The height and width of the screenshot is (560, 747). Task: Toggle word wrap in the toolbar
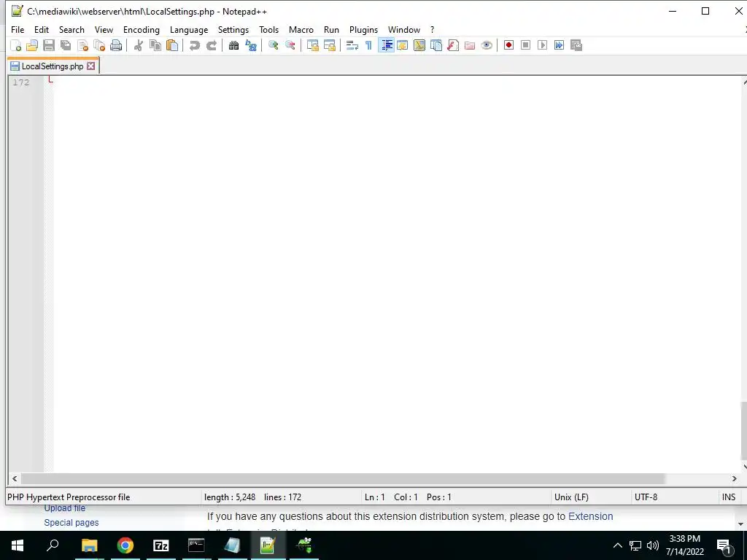pos(352,45)
